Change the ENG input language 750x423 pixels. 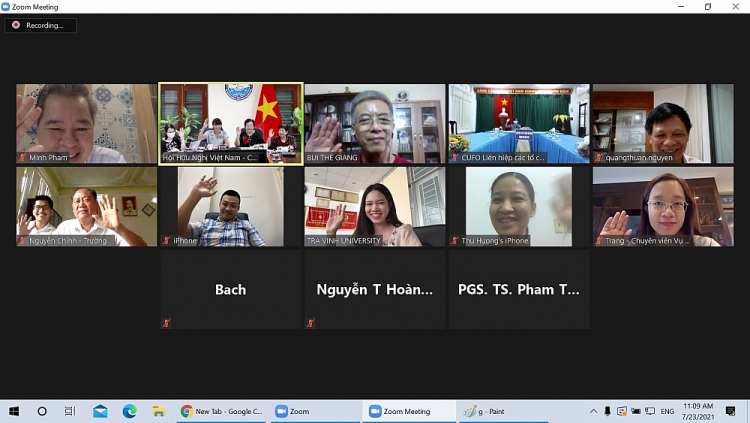[x=667, y=411]
